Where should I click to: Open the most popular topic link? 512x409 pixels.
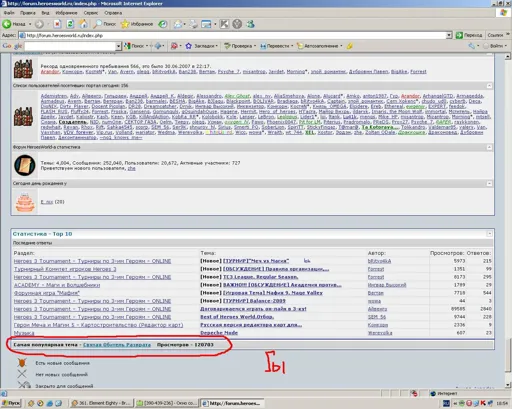point(117,345)
